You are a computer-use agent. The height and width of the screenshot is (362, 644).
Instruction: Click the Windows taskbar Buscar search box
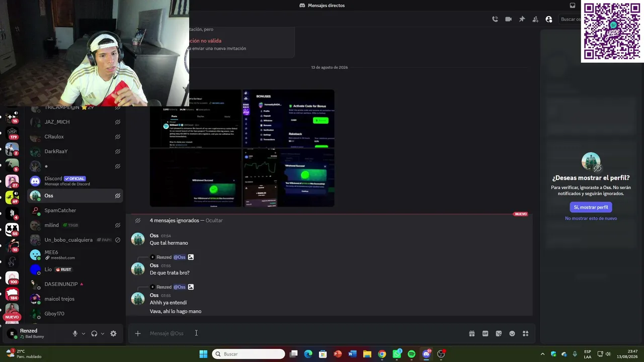249,354
